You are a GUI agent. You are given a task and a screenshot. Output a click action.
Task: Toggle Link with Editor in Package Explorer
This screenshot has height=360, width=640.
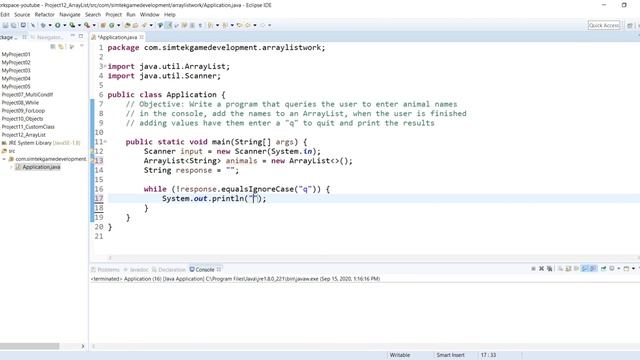click(x=61, y=47)
